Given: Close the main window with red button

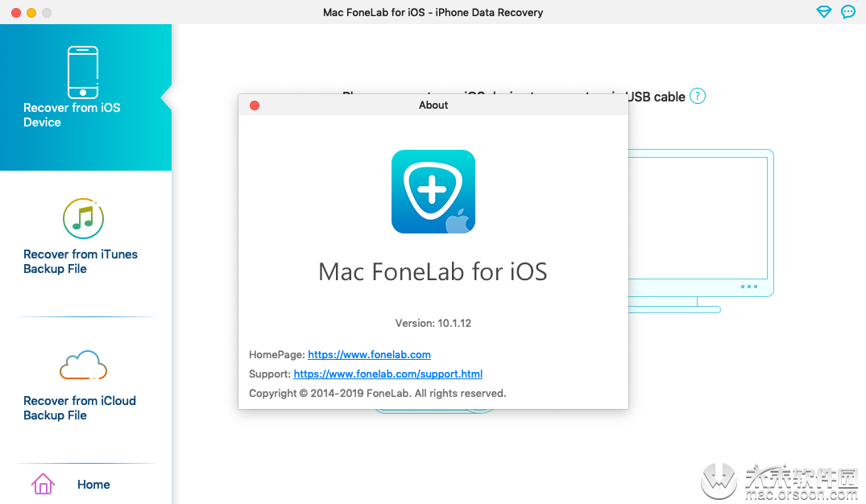Looking at the screenshot, I should click(16, 13).
